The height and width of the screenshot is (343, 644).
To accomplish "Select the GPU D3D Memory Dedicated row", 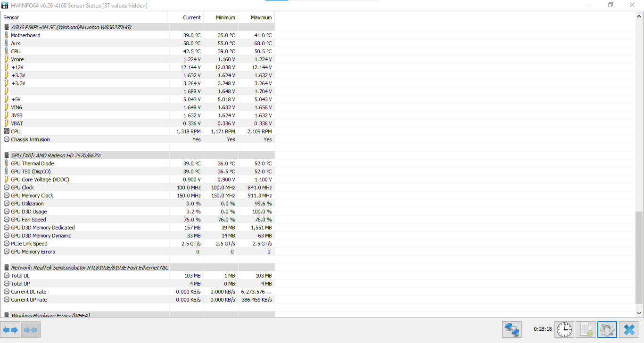I will coord(138,228).
